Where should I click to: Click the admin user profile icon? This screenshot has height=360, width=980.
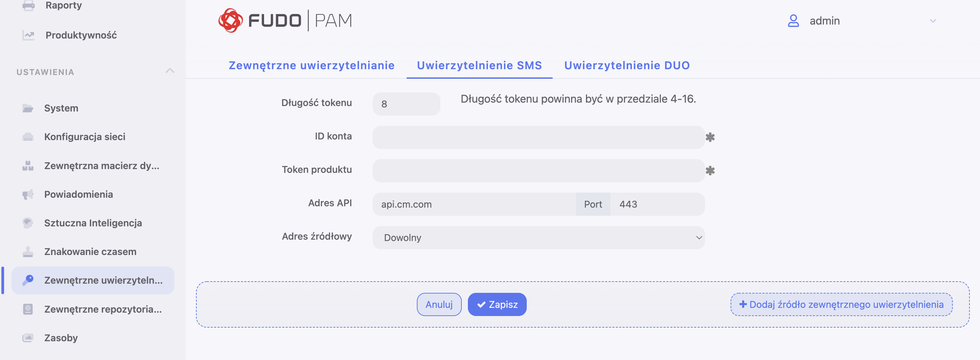793,20
